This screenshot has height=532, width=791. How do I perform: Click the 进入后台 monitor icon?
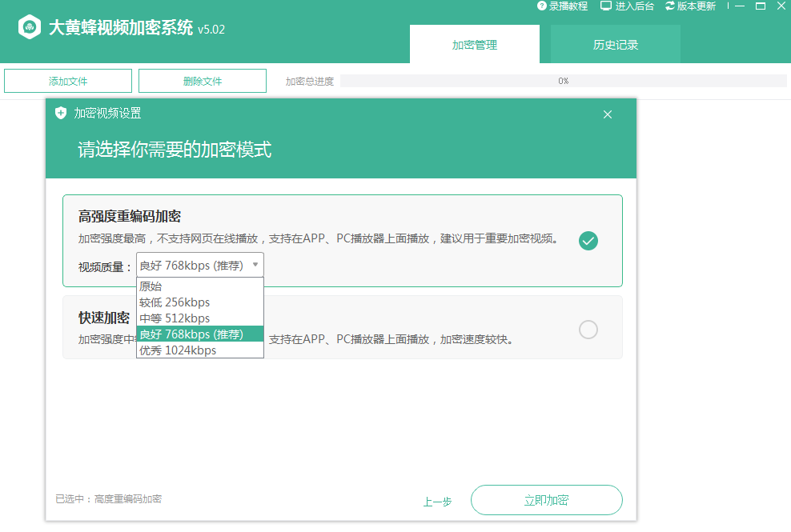tap(606, 6)
